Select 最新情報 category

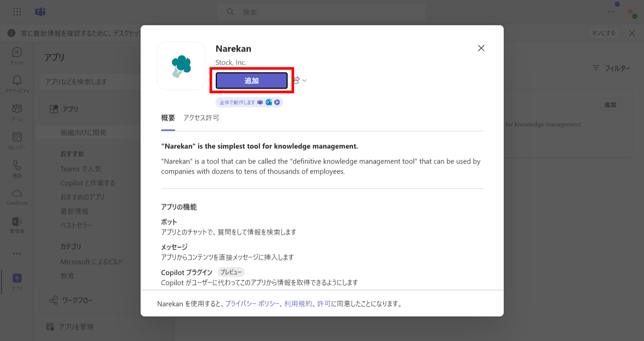click(x=74, y=211)
